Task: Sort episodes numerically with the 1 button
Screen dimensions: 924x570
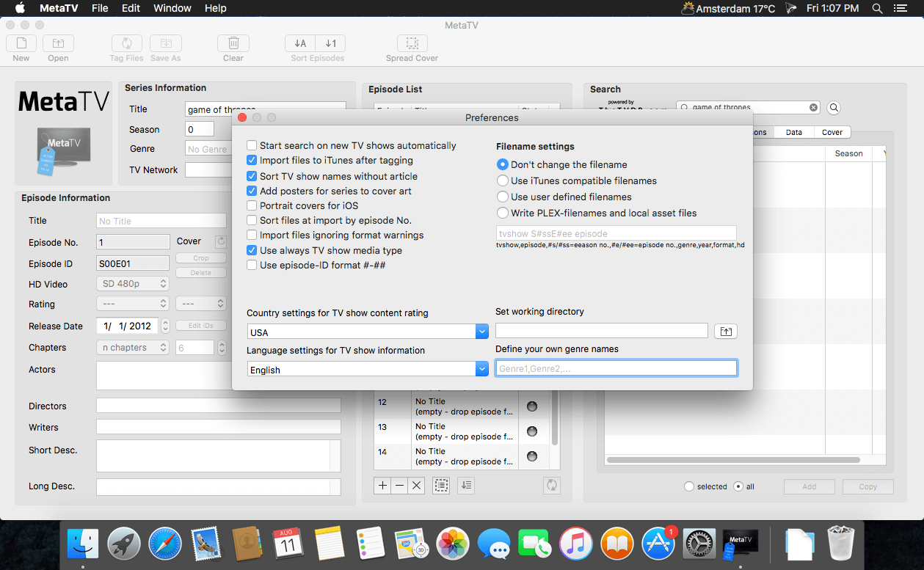Action: click(331, 43)
